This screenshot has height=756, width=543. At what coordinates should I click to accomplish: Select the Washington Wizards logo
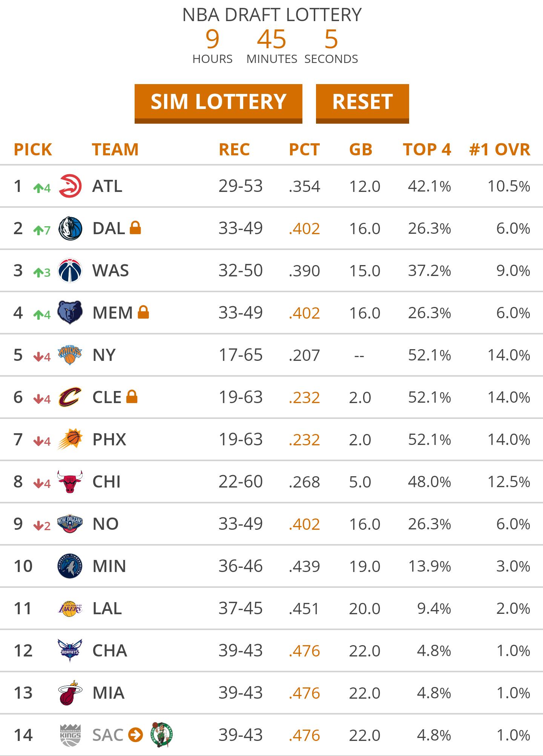[x=70, y=270]
